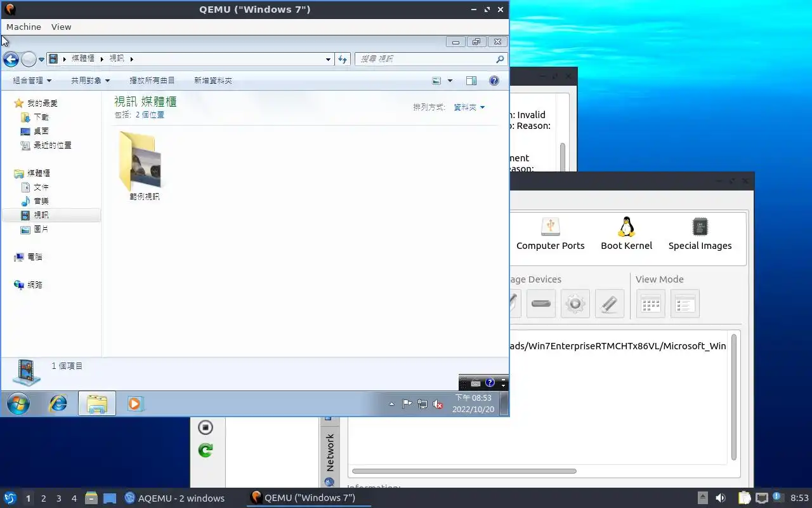Image resolution: width=812 pixels, height=508 pixels.
Task: Open Action Center flag icon
Action: click(407, 404)
